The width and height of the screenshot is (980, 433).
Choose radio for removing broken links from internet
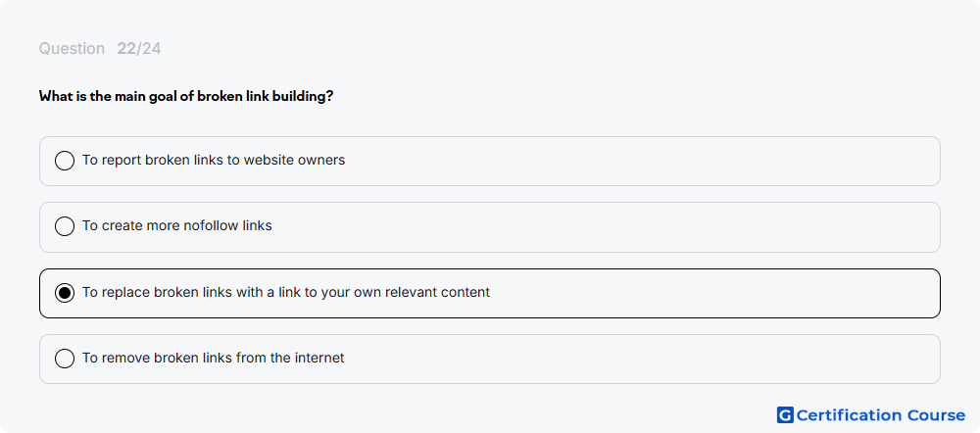click(65, 359)
